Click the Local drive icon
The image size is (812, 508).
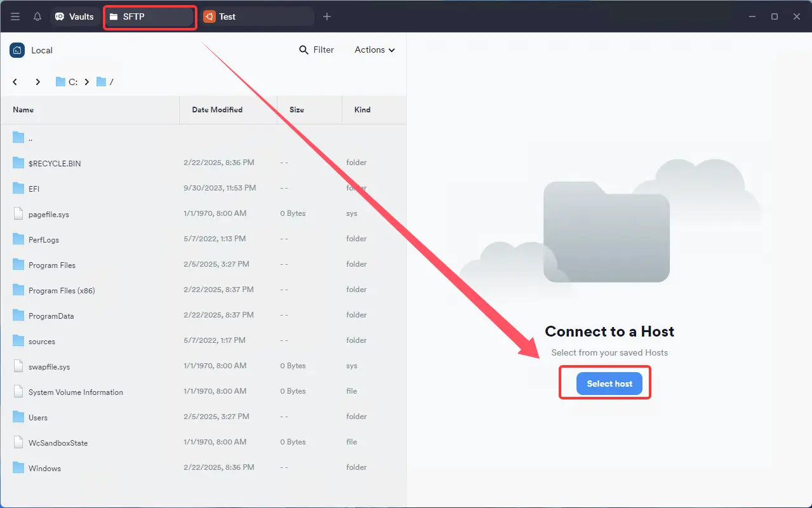pos(17,50)
